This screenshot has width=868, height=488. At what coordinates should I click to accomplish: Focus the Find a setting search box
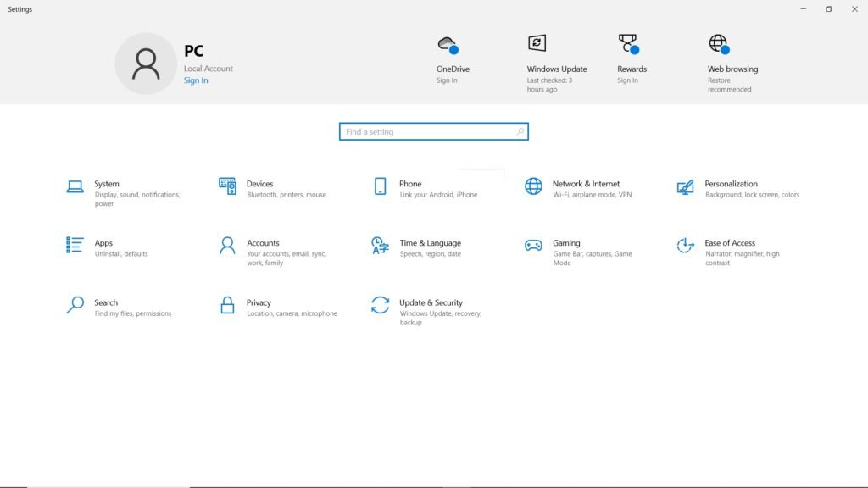pos(428,132)
